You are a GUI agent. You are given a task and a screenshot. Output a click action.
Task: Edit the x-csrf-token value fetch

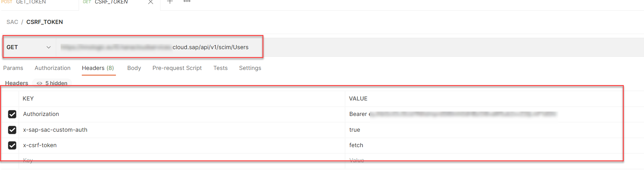click(356, 145)
